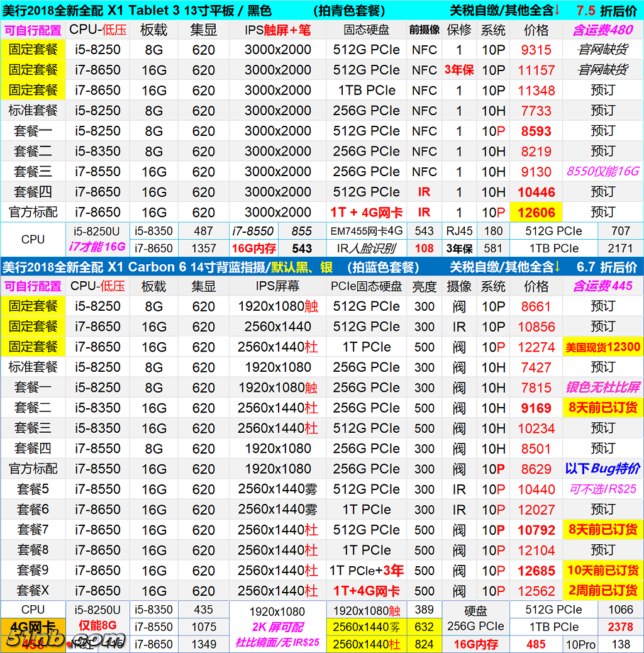Expand the CPU section of the Tablet table
644x653 pixels.
[33, 240]
